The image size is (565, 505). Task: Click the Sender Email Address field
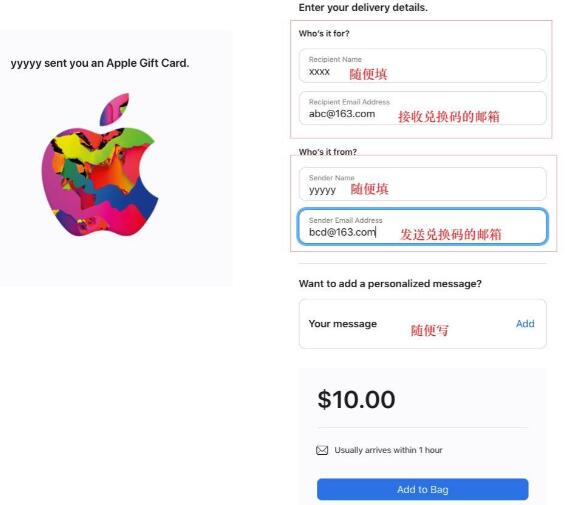(x=422, y=226)
